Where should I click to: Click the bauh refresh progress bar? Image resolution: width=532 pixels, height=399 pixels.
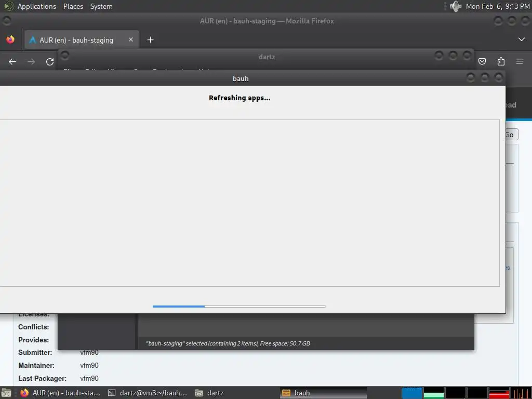click(x=239, y=307)
